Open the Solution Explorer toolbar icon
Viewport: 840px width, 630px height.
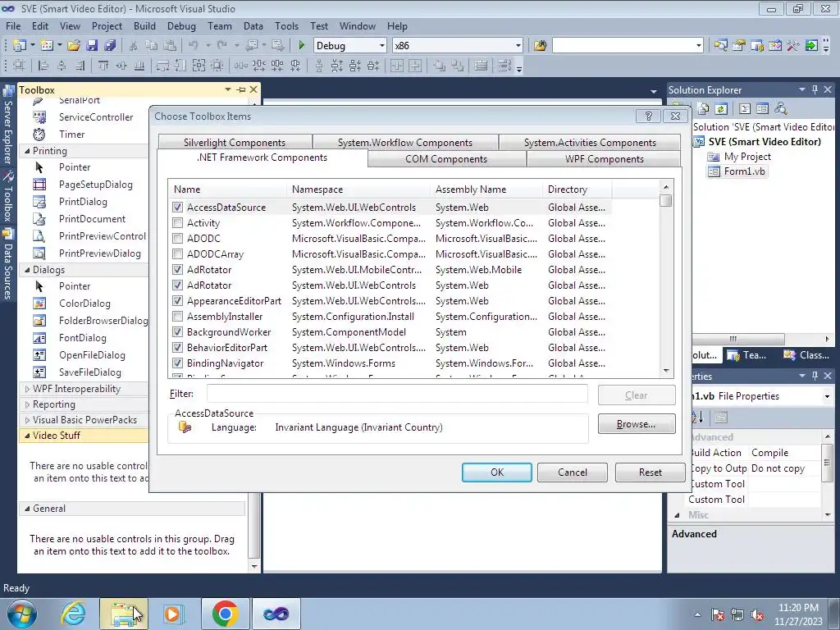[x=721, y=46]
